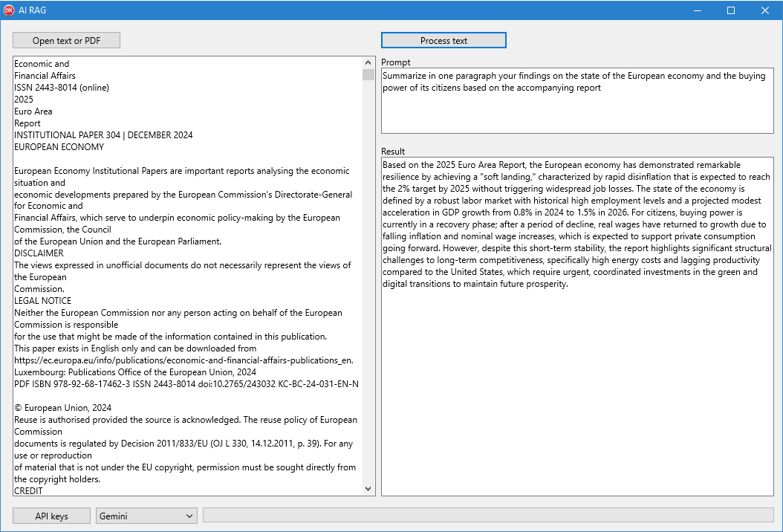Click the source text scrollbar up arrow
Screen dimensions: 783x532
pos(368,63)
